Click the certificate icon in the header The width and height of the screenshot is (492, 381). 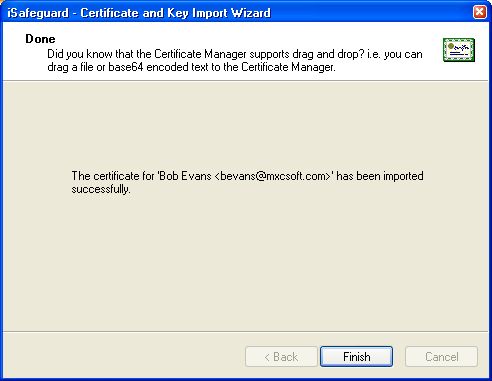[459, 50]
